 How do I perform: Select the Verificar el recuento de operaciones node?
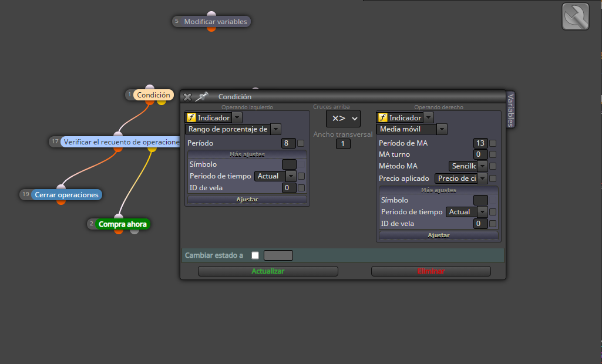(x=121, y=141)
